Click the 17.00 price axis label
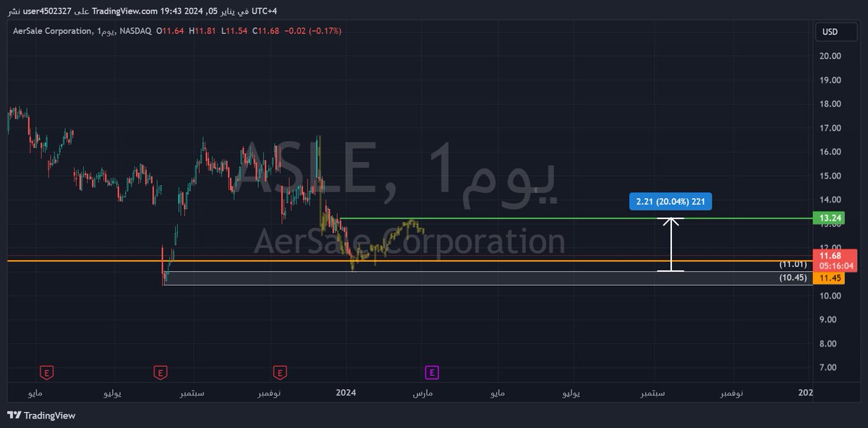The height and width of the screenshot is (428, 868). tap(829, 128)
